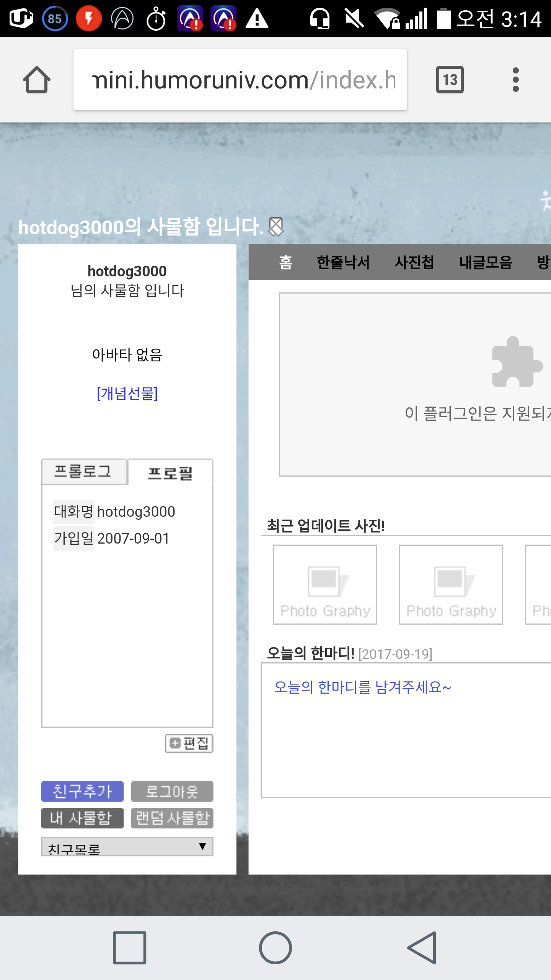The width and height of the screenshot is (551, 980).
Task: Tap the unsupported plugin puzzle piece icon
Action: coord(517,362)
